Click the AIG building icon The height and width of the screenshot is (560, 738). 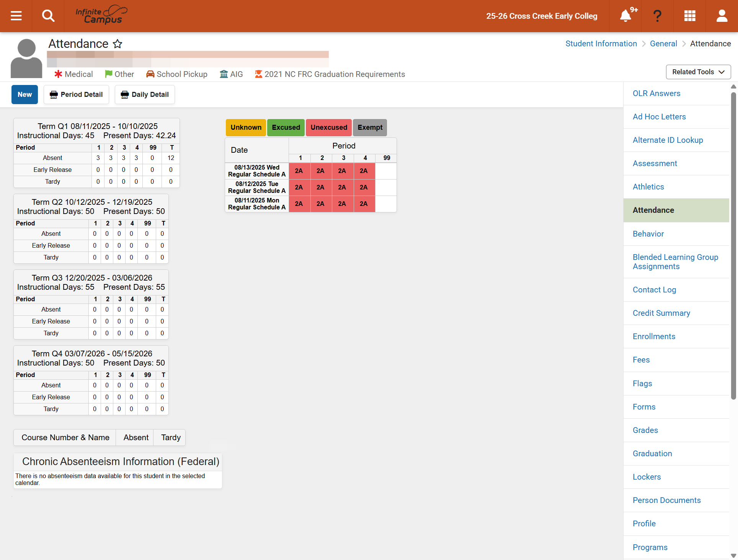pyautogui.click(x=224, y=74)
